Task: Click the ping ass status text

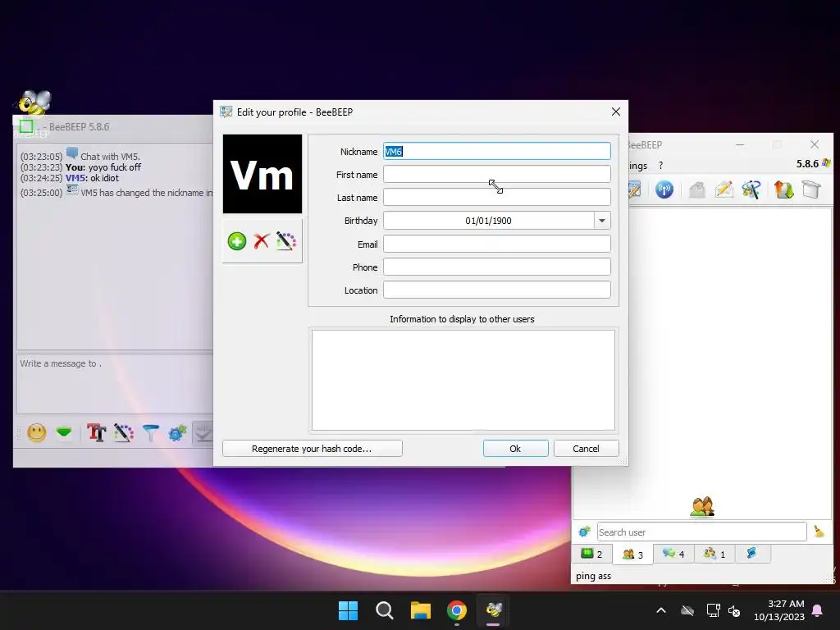Action: click(x=594, y=576)
